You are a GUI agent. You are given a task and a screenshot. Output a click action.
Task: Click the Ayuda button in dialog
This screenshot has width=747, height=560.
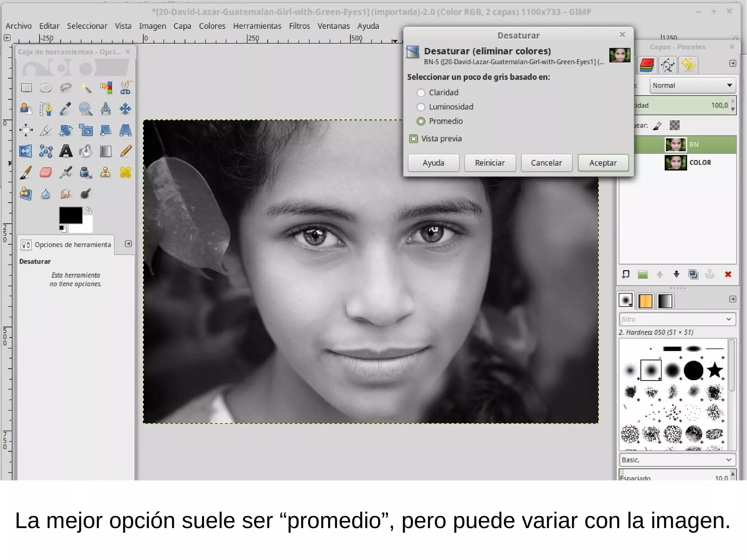pos(433,163)
